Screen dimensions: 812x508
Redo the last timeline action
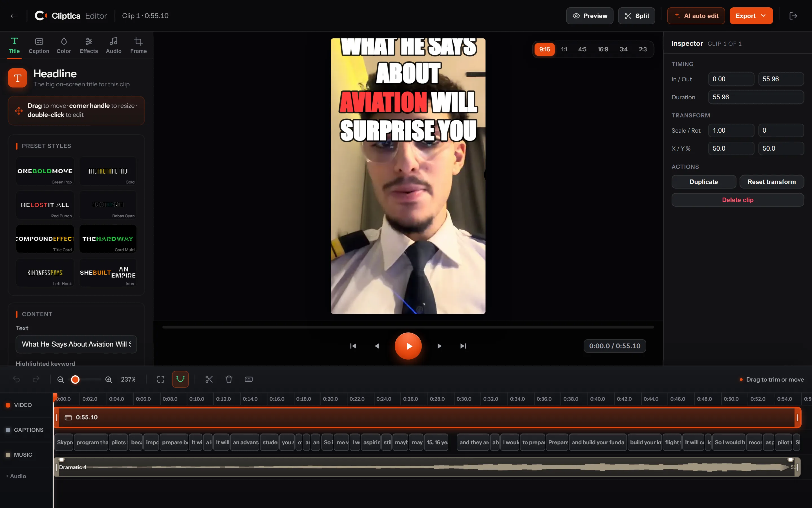pos(36,379)
